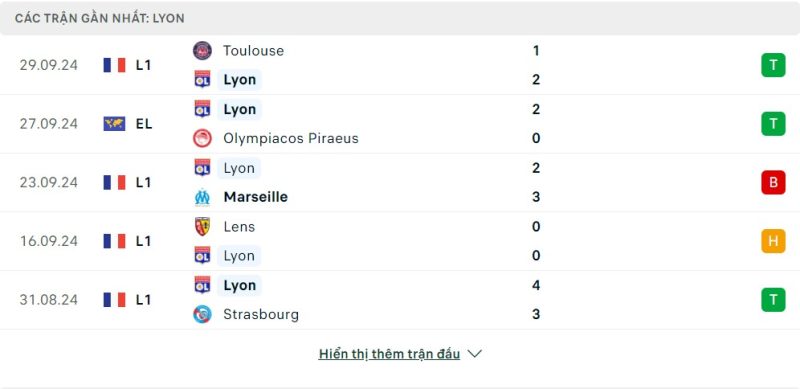Screen dimensions: 800x389
Task: Open the 'Hiển thị thêm trận đấu' link
Action: coord(389,354)
